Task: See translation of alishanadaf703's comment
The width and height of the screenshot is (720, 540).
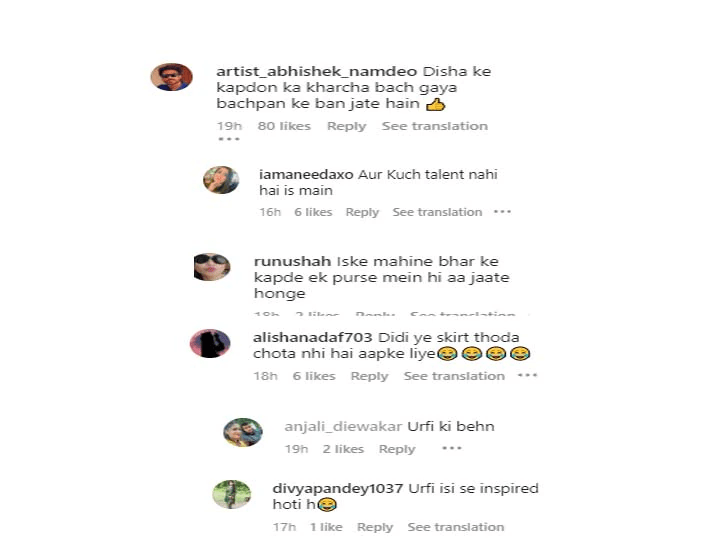Action: coord(454,376)
